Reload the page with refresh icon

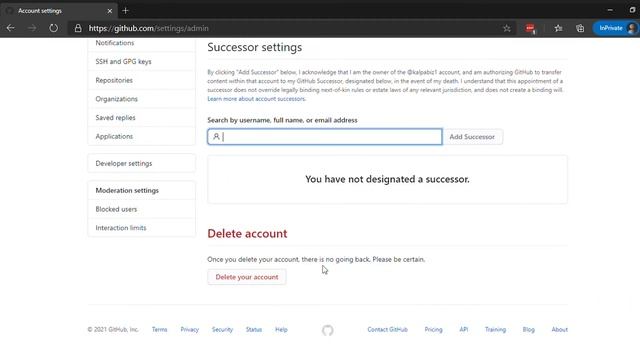click(x=53, y=28)
